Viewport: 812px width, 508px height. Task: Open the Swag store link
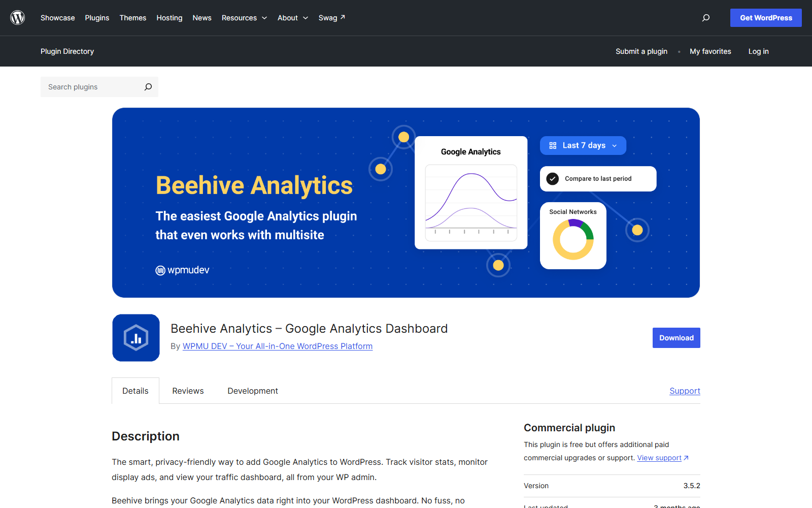click(332, 18)
